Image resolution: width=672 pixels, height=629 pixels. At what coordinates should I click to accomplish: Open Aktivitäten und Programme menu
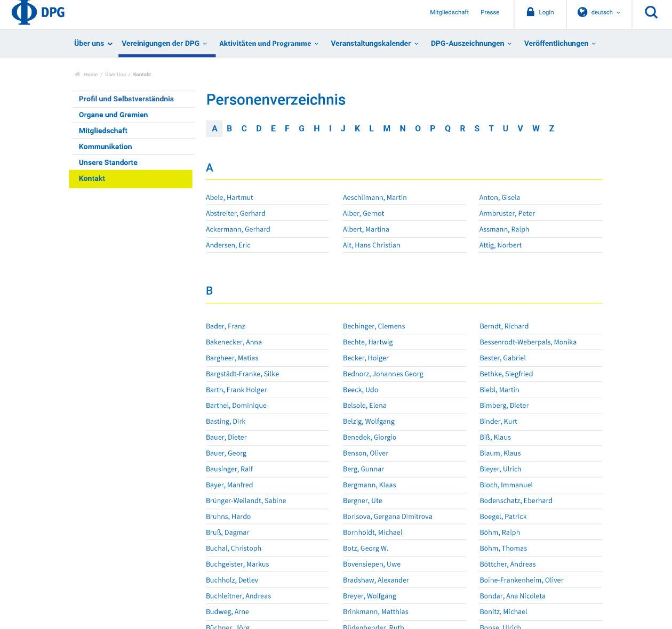[269, 44]
